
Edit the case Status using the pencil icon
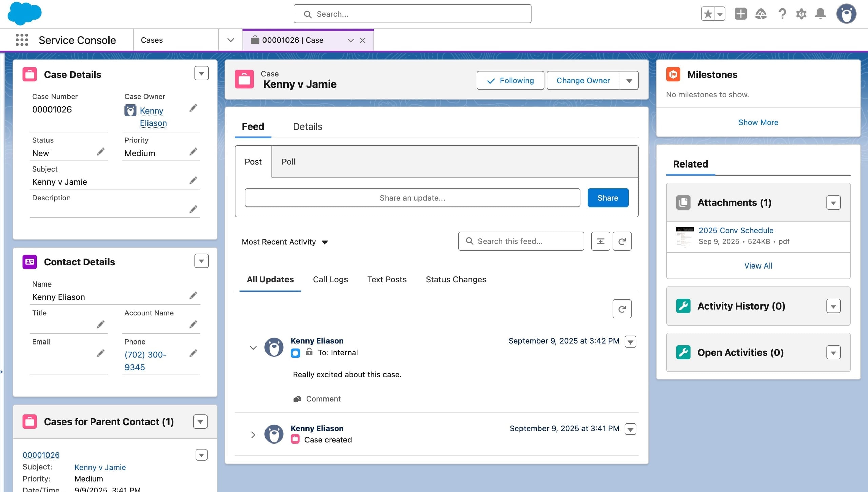[101, 152]
